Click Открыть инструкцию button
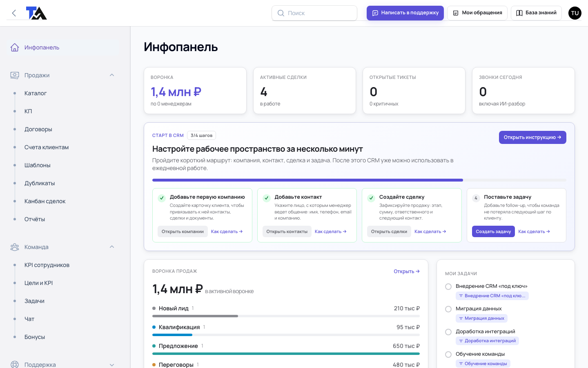The width and height of the screenshot is (588, 368). tap(532, 137)
